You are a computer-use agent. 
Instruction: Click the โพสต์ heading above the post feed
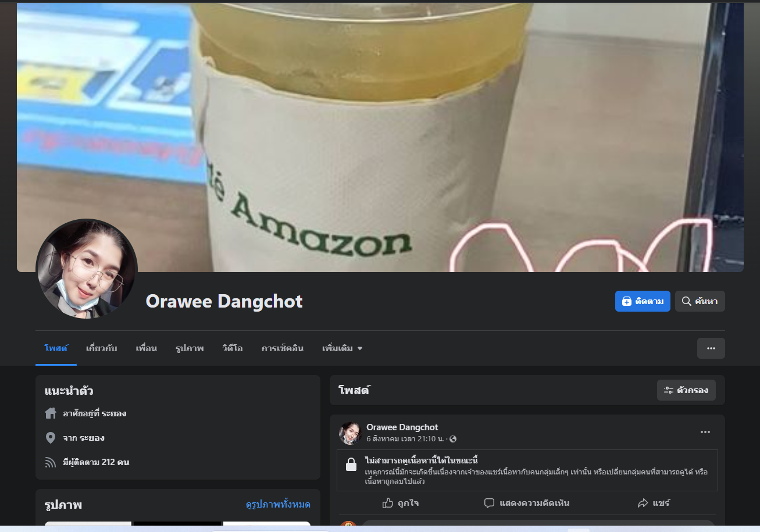tap(354, 390)
